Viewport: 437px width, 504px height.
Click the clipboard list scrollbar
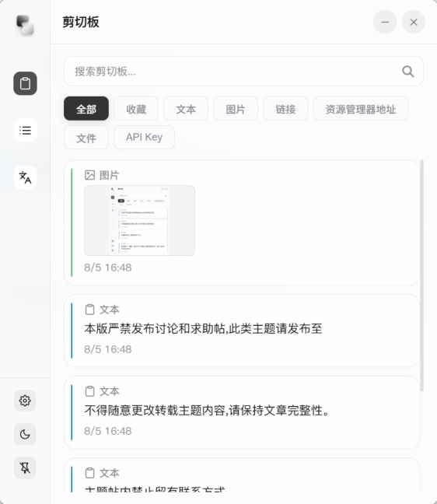pos(421,275)
